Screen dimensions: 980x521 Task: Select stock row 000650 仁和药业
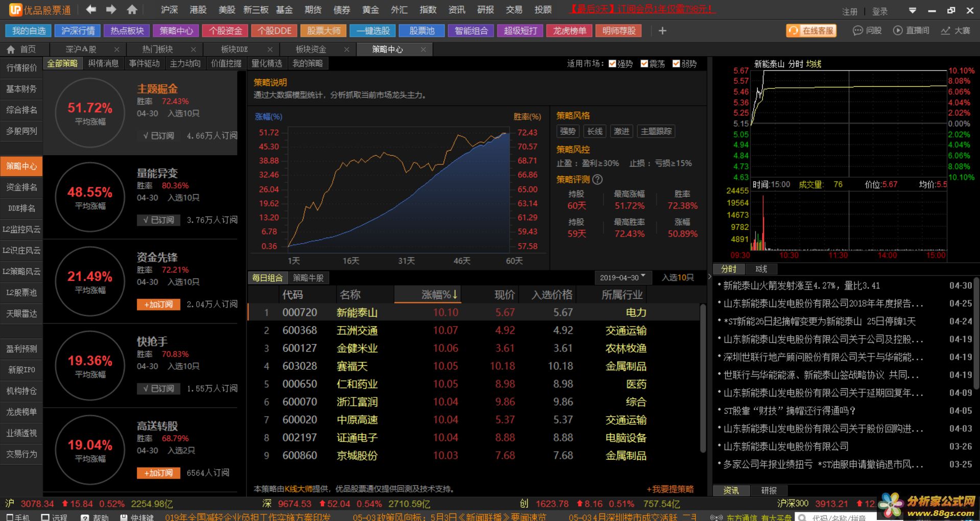tap(473, 384)
